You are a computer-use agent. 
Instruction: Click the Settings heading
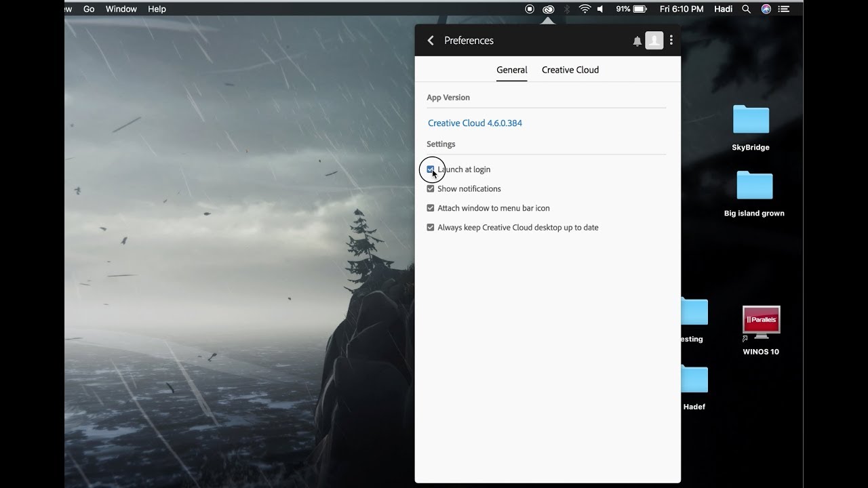[441, 144]
